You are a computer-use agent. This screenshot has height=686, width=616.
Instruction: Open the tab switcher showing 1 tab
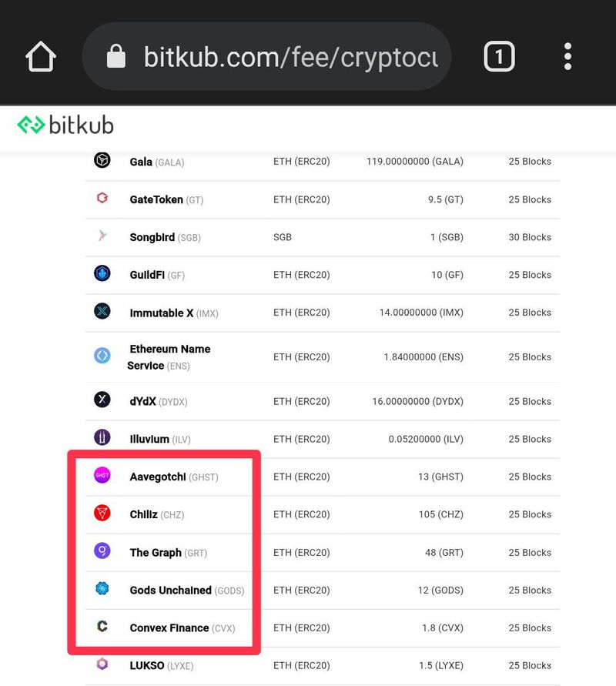tap(499, 55)
